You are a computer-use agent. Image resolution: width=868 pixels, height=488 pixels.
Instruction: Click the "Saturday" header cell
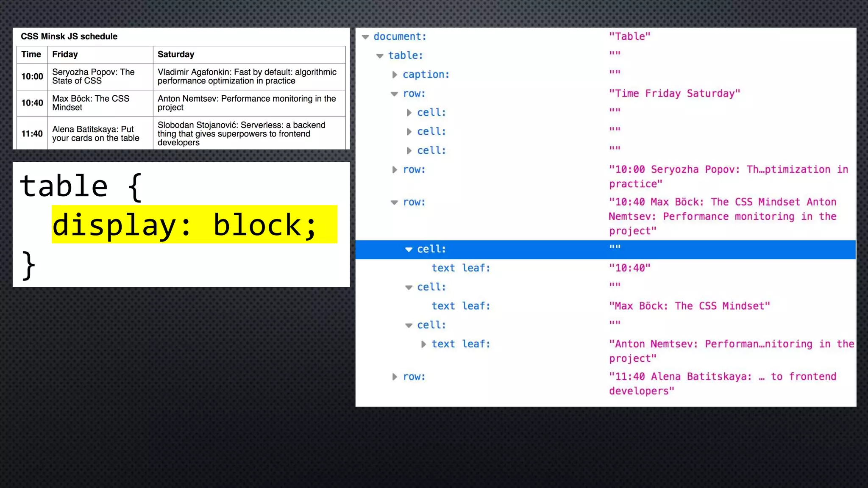point(249,55)
